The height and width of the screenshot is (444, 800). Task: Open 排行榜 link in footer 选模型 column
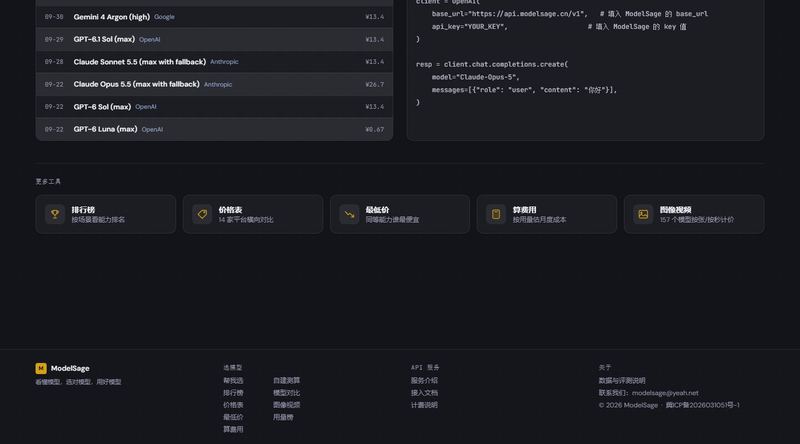pyautogui.click(x=233, y=393)
